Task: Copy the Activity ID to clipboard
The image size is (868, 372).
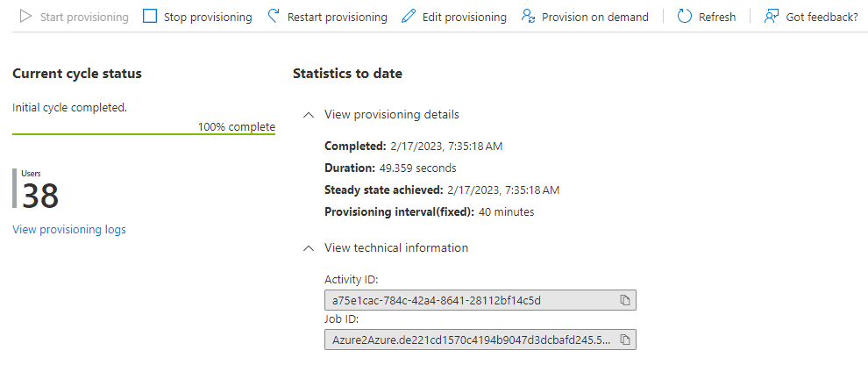Action: (x=625, y=300)
